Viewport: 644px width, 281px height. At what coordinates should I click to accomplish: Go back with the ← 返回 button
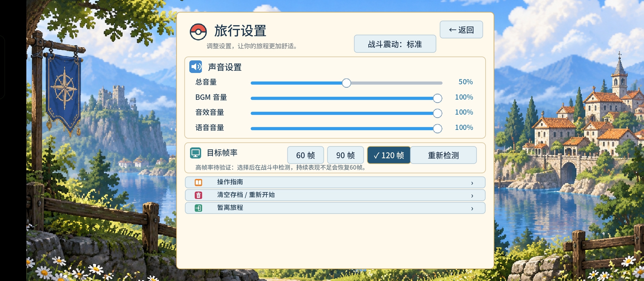pyautogui.click(x=461, y=30)
